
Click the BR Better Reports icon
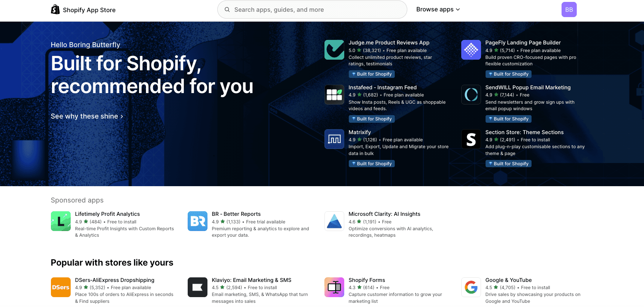click(x=198, y=221)
